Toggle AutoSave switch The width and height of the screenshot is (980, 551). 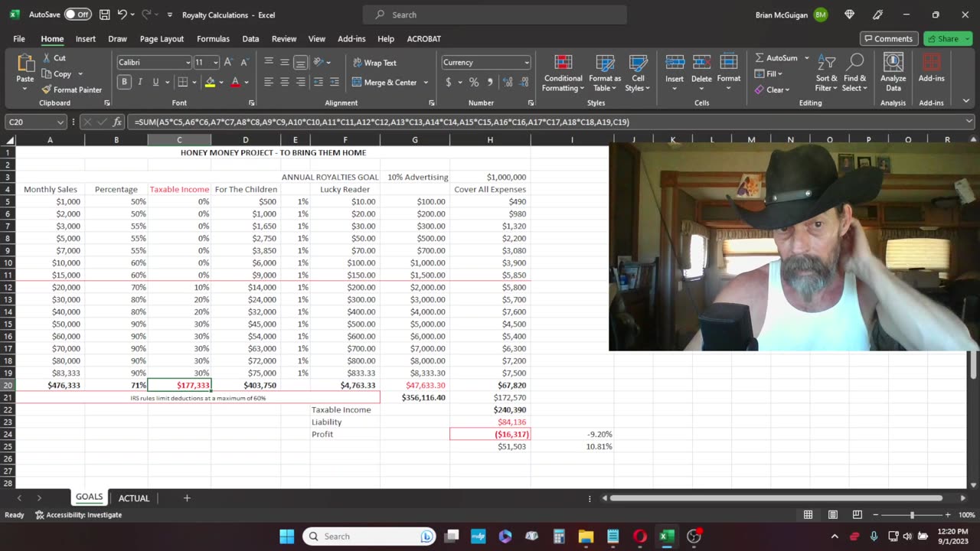tap(77, 15)
